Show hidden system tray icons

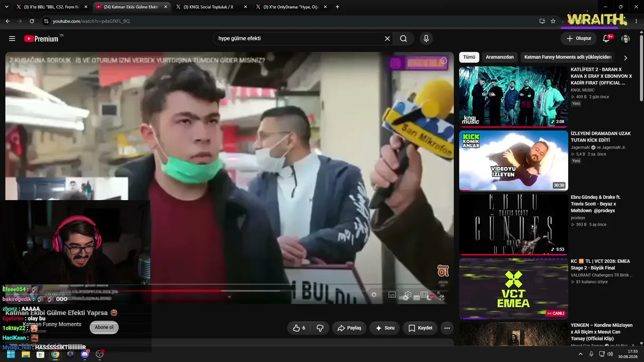(581, 354)
